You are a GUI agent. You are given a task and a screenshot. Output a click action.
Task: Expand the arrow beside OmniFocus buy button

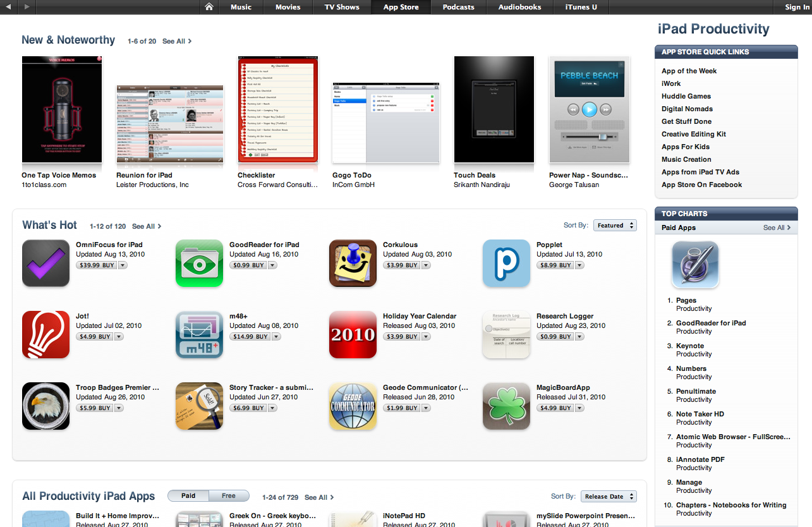tap(123, 265)
